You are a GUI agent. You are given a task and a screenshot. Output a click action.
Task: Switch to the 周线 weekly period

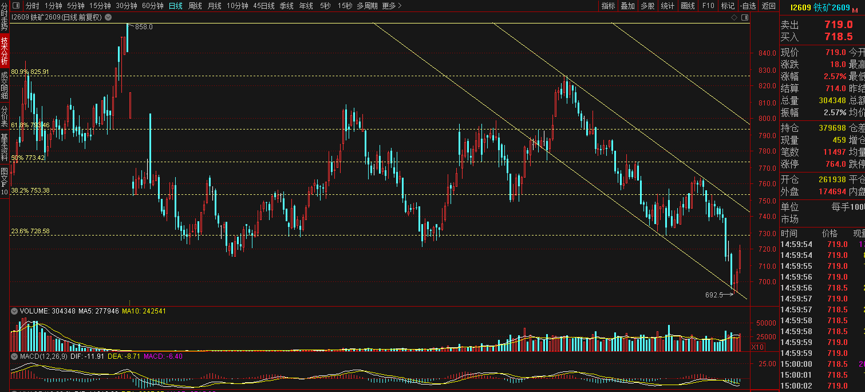click(x=195, y=6)
